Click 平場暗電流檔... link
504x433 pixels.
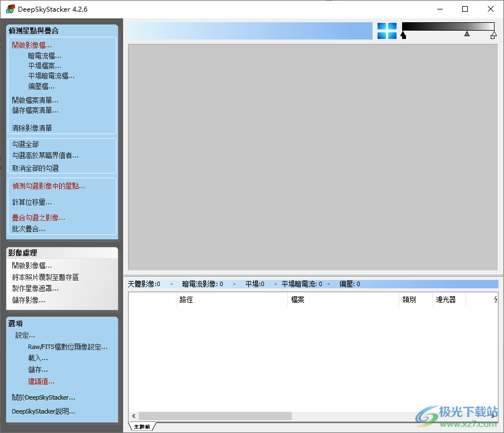pos(51,76)
